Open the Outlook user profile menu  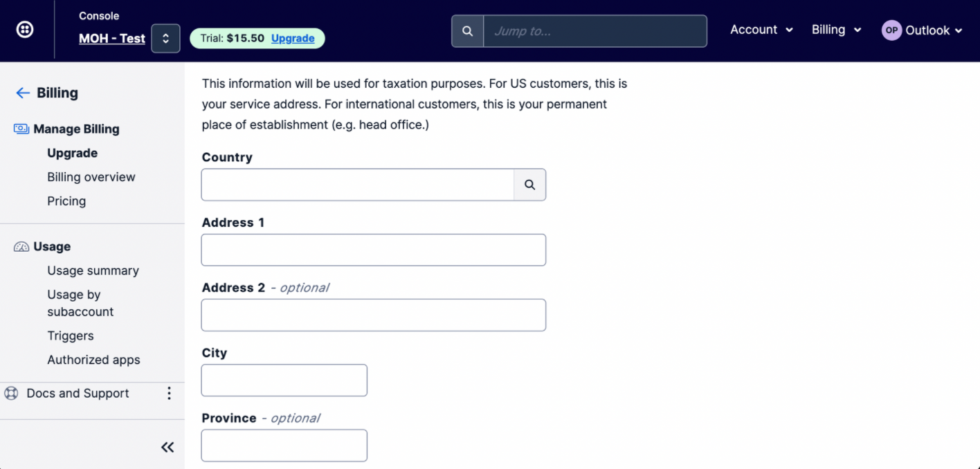click(922, 30)
